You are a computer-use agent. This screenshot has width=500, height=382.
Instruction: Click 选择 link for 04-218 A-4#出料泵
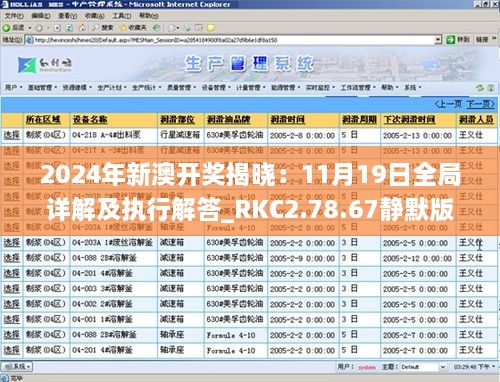pyautogui.click(x=12, y=135)
